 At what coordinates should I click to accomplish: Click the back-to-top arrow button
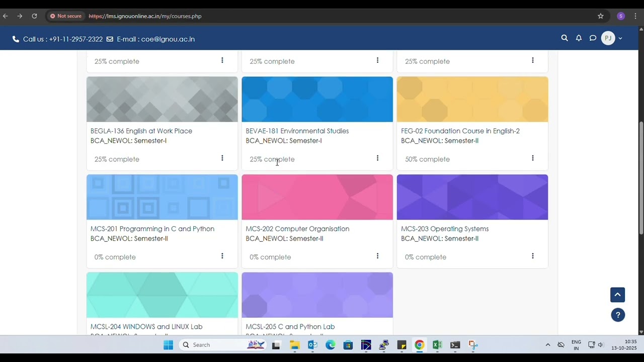pos(618,295)
